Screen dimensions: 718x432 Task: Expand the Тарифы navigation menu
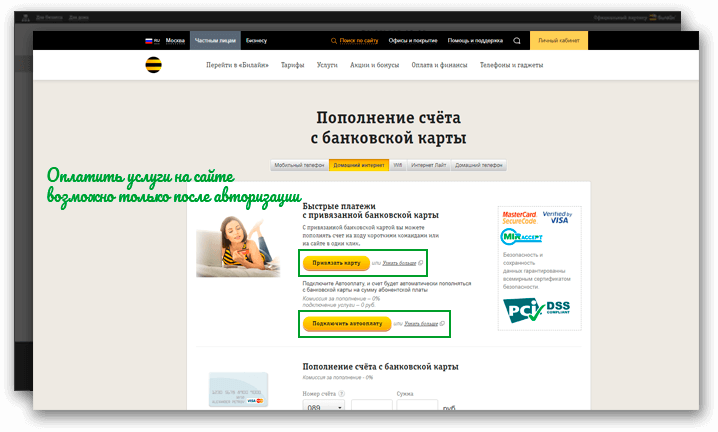(x=292, y=65)
